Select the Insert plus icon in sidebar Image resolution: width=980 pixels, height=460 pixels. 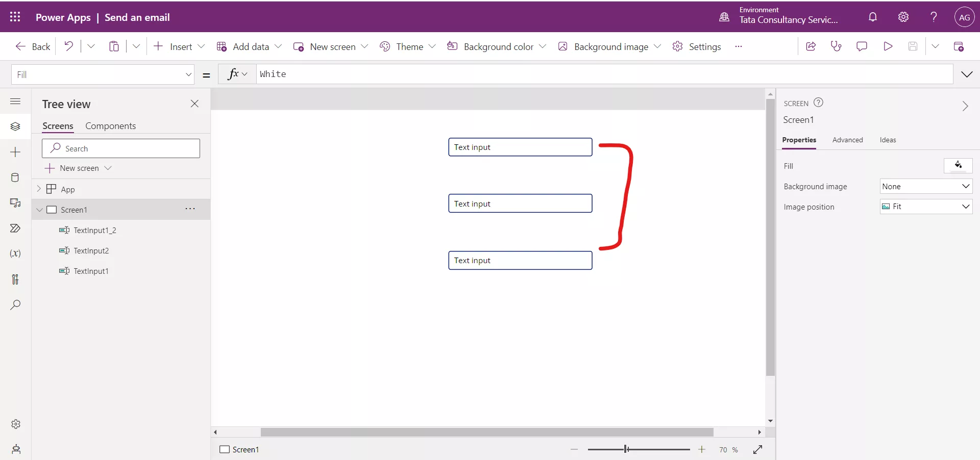pos(15,152)
